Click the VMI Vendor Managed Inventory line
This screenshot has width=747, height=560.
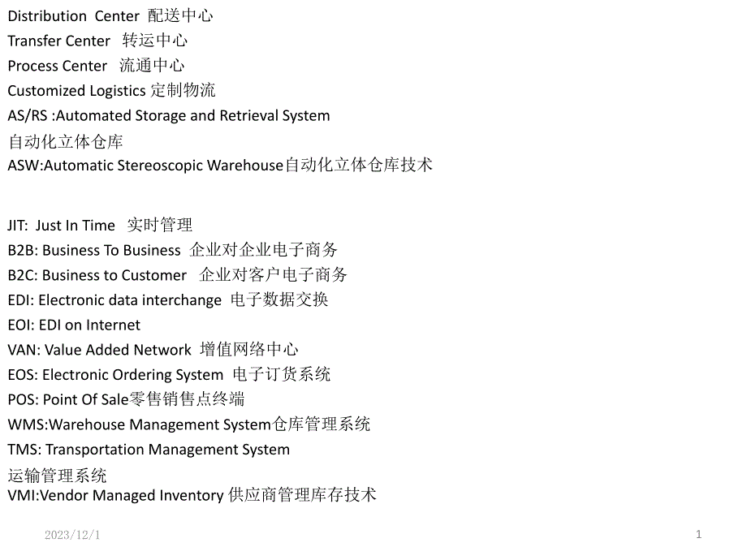click(x=192, y=495)
